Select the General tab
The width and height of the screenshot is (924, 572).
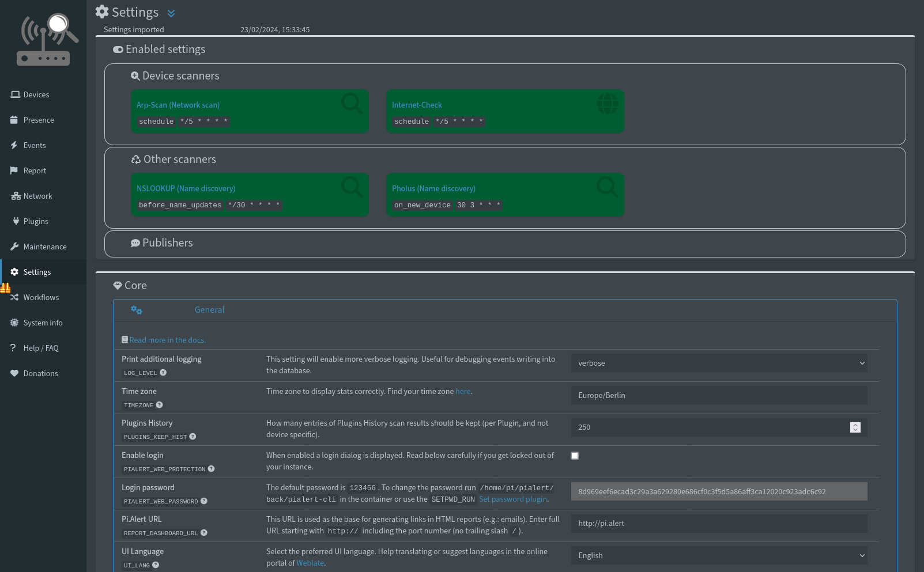209,310
